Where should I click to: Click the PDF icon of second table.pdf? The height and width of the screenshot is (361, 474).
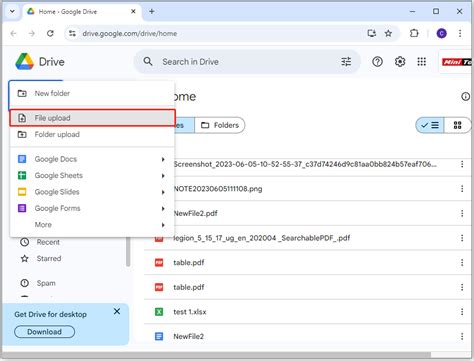(x=159, y=287)
